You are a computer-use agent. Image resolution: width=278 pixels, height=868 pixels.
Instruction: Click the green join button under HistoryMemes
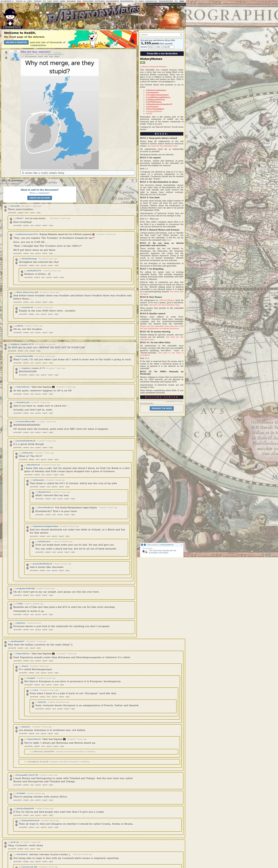tap(142, 63)
